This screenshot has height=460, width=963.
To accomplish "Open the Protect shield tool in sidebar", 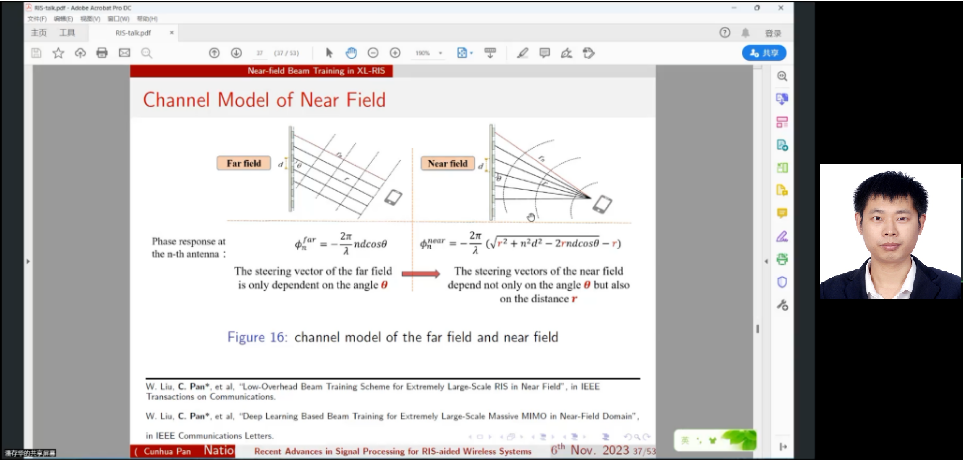I will (x=782, y=282).
